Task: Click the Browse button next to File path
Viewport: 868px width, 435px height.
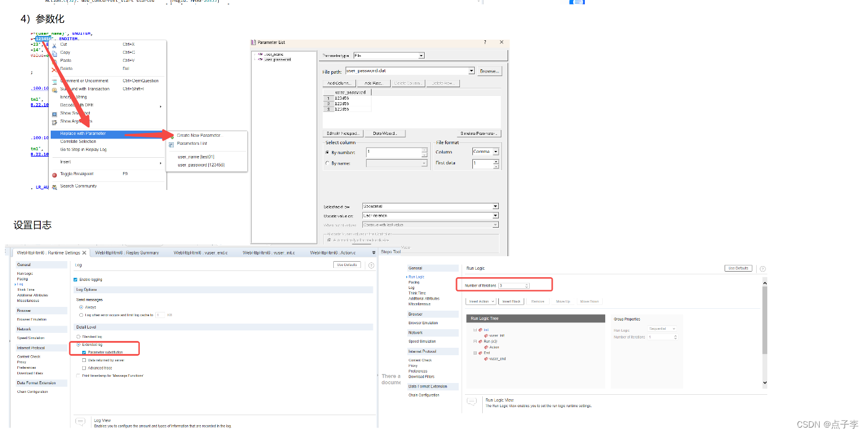Action: click(490, 71)
